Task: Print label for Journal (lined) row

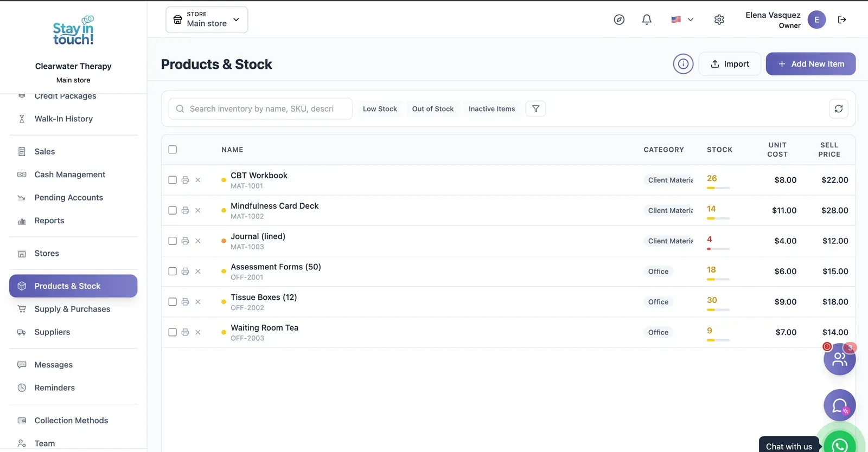Action: tap(185, 241)
